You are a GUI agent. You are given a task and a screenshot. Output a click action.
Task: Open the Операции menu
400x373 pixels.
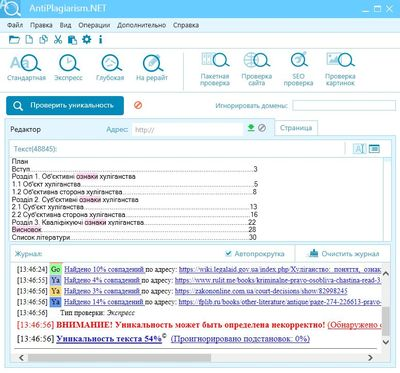pos(94,25)
